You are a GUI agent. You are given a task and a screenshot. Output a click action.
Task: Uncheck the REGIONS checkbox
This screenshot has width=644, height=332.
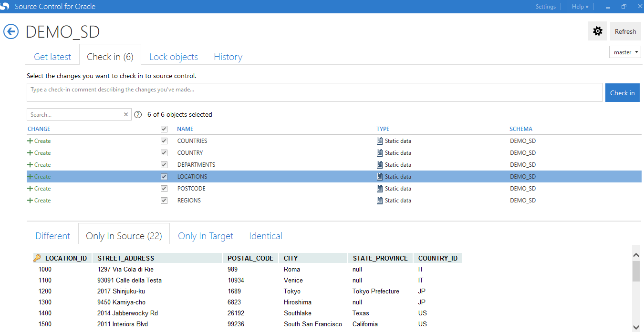point(164,201)
